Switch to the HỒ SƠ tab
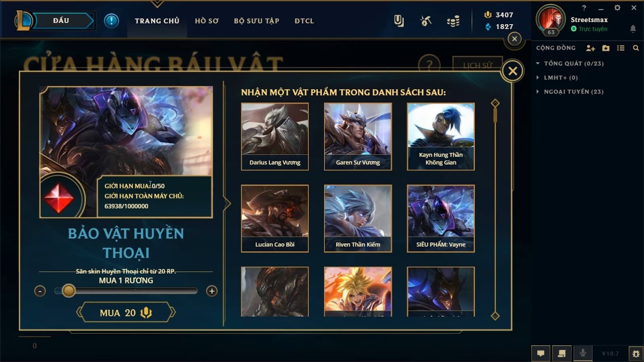 207,21
